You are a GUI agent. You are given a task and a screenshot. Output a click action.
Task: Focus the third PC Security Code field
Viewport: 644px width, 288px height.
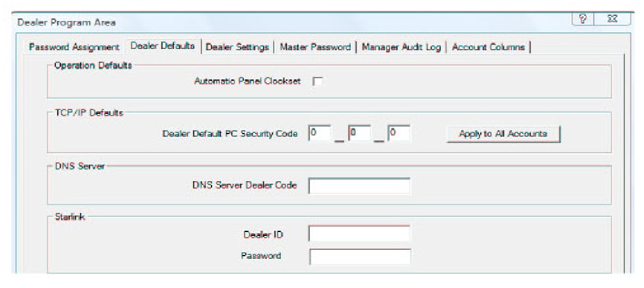point(399,134)
